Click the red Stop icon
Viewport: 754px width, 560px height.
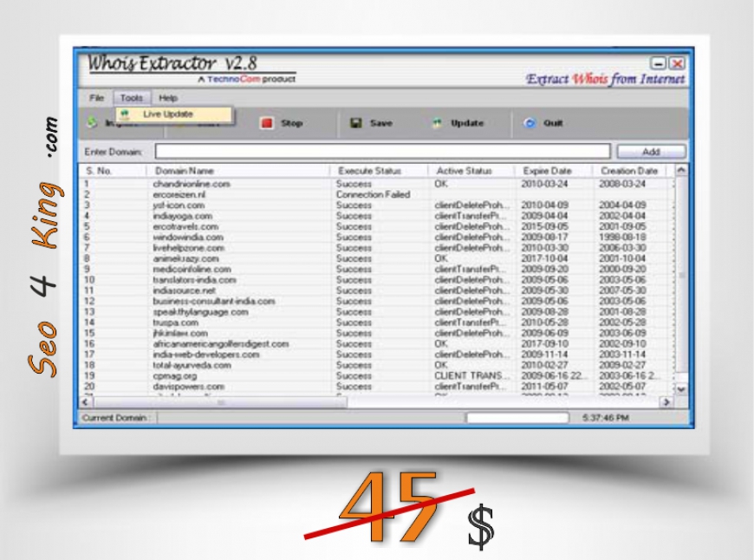click(266, 123)
